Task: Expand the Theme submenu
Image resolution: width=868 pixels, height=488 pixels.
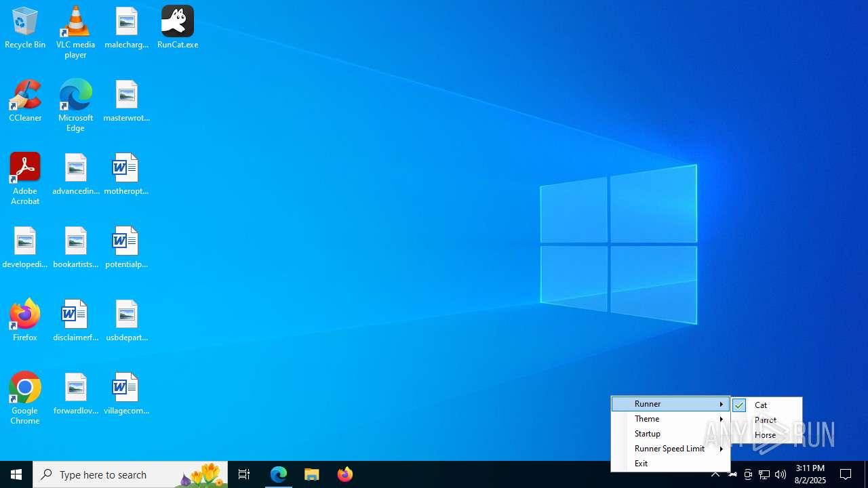Action: coord(671,419)
